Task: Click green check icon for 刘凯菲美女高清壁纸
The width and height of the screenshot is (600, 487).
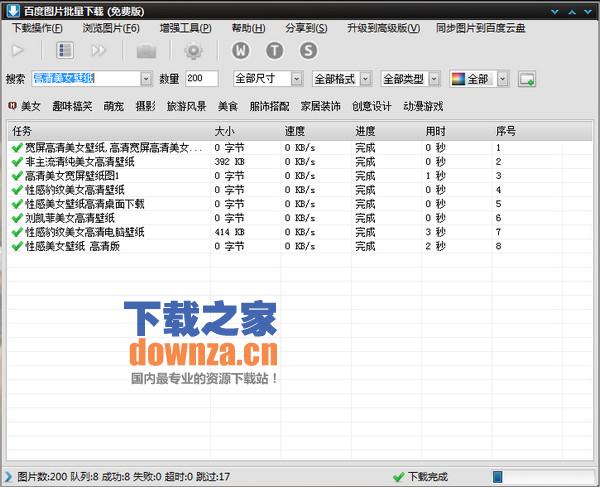Action: pyautogui.click(x=17, y=218)
